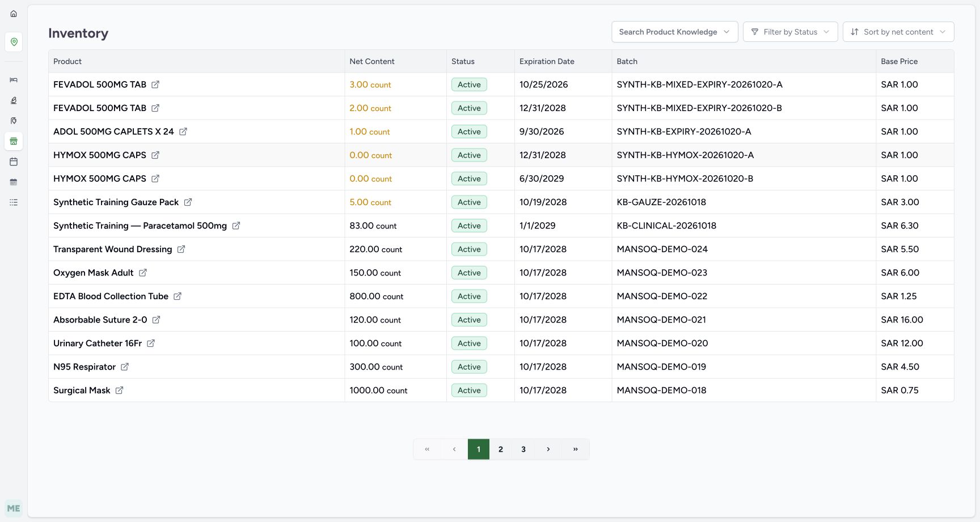Viewport: 980px width, 522px height.
Task: Open the home icon in sidebar
Action: click(x=14, y=14)
